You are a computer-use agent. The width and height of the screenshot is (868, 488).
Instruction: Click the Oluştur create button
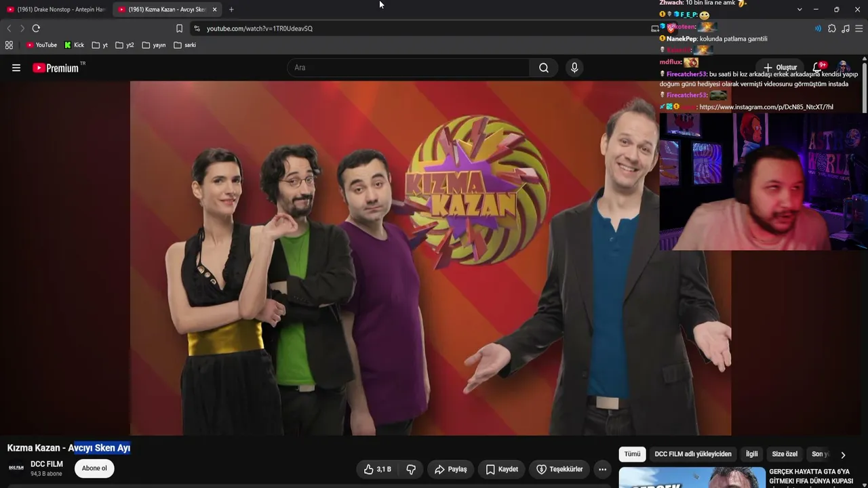pos(780,67)
